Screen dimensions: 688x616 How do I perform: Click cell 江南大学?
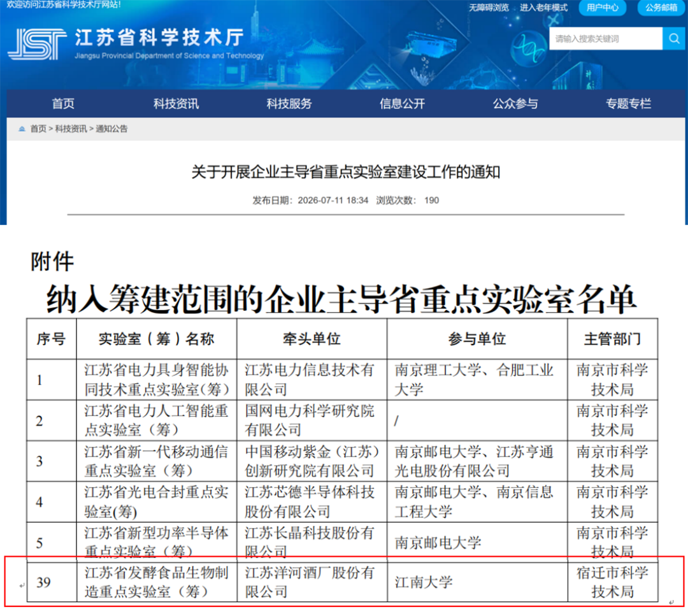click(477, 582)
